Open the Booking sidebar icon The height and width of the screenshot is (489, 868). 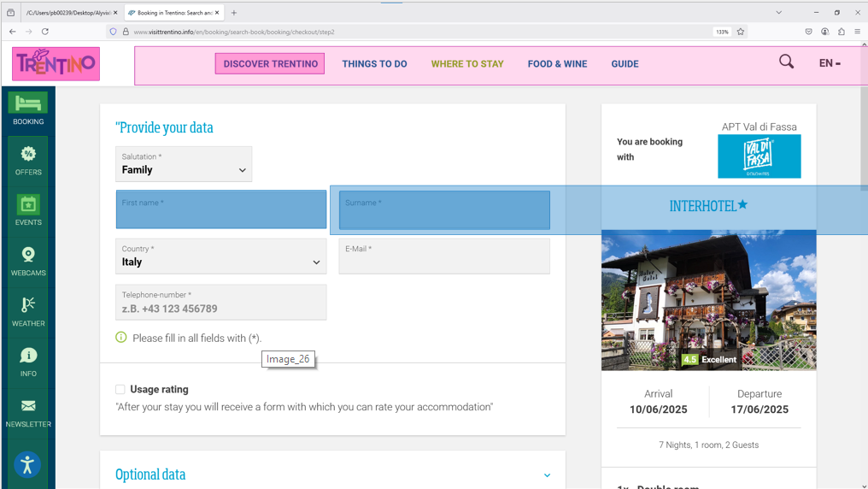28,104
